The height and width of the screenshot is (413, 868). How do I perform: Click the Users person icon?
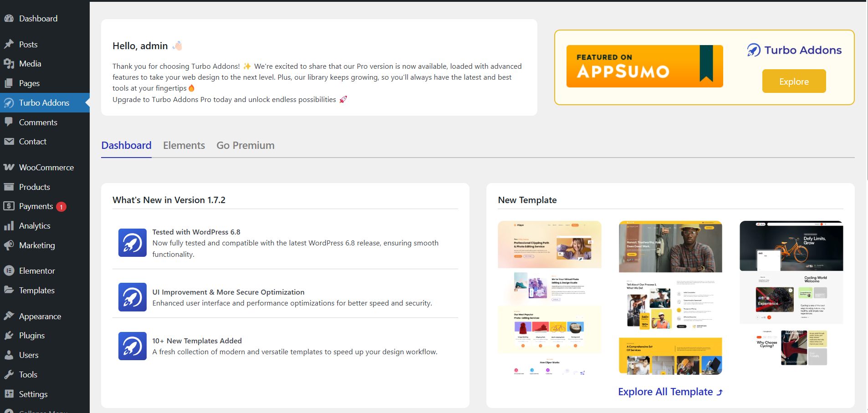point(9,355)
